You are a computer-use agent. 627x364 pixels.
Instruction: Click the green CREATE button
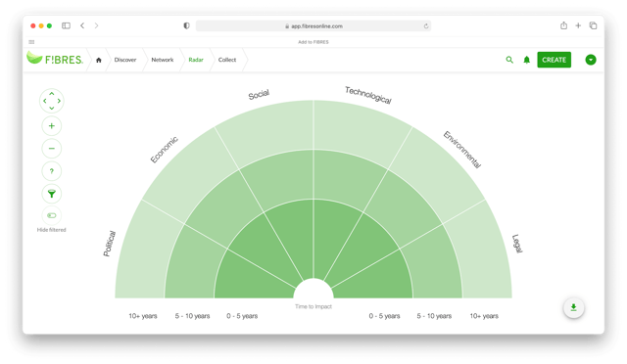(554, 60)
